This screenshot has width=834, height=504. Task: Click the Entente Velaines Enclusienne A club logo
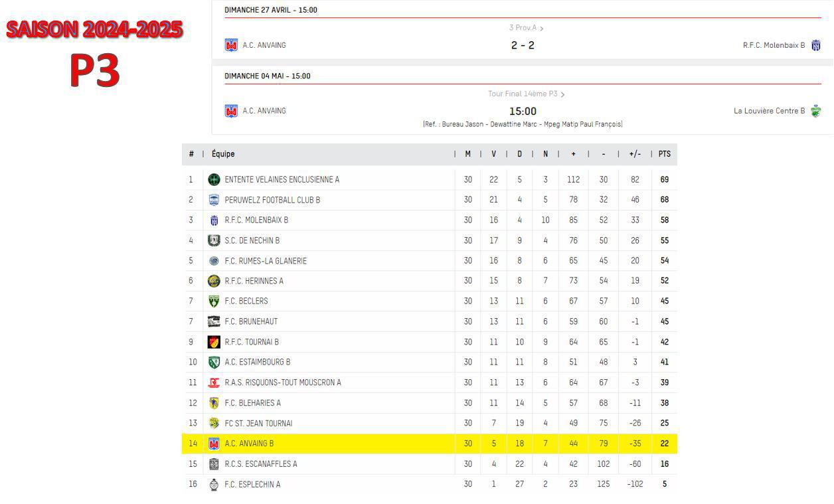pos(214,179)
